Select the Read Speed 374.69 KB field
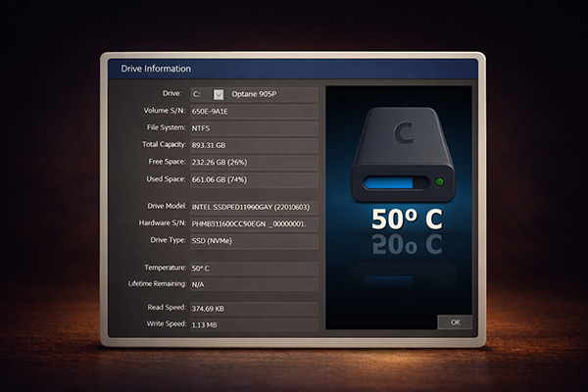588x392 pixels. pyautogui.click(x=253, y=308)
